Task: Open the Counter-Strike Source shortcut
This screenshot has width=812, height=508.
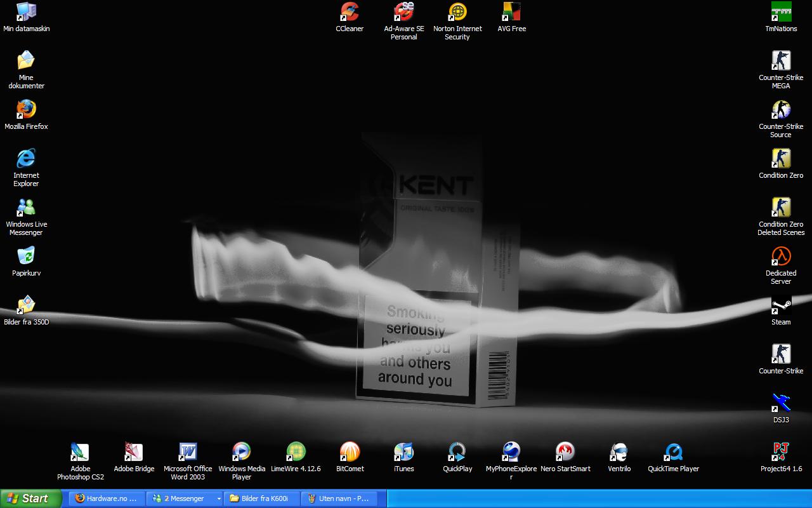Action: coord(781,109)
